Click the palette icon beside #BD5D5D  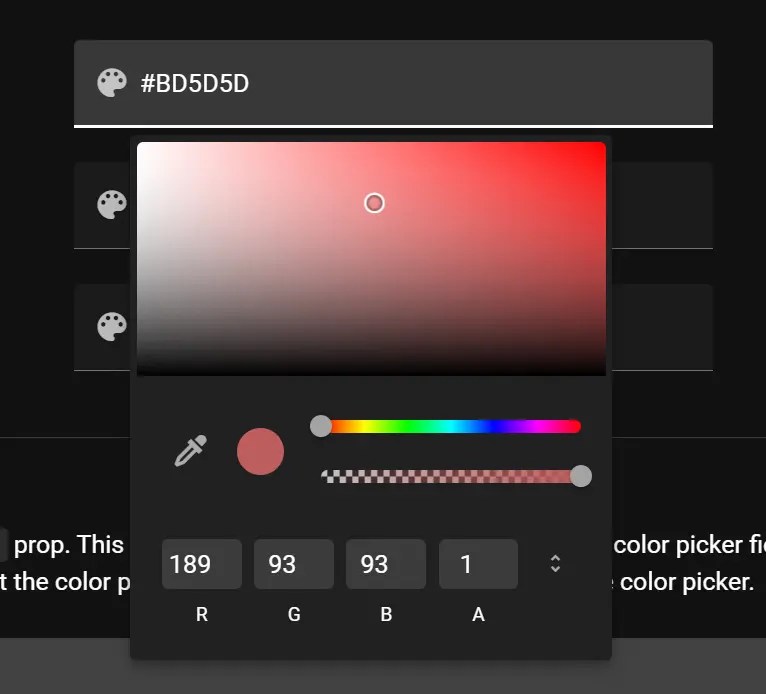[x=112, y=83]
